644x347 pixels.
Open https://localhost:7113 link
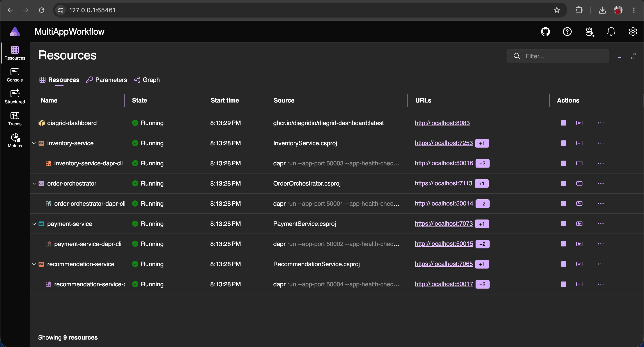point(444,183)
